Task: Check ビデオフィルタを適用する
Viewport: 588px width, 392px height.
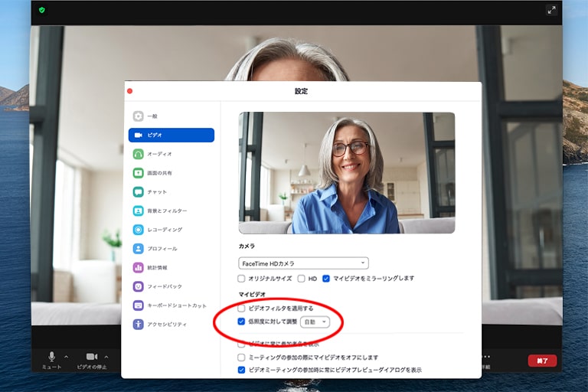Action: (241, 309)
